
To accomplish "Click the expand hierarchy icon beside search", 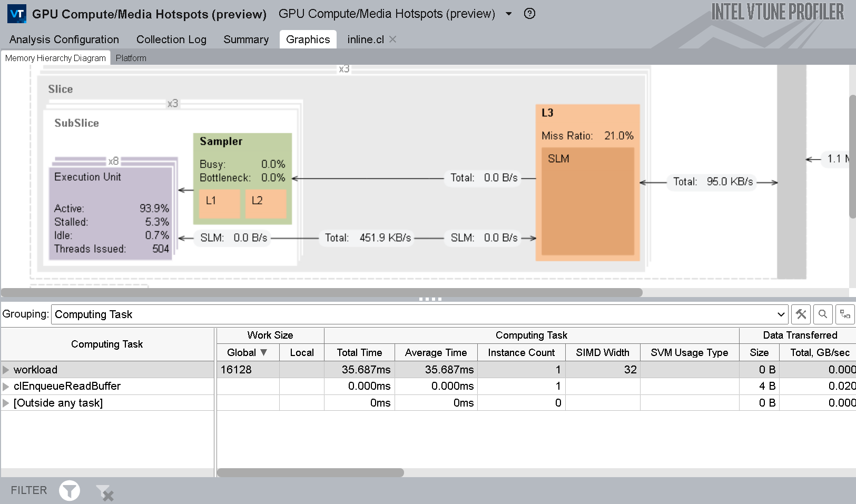I will pyautogui.click(x=845, y=314).
